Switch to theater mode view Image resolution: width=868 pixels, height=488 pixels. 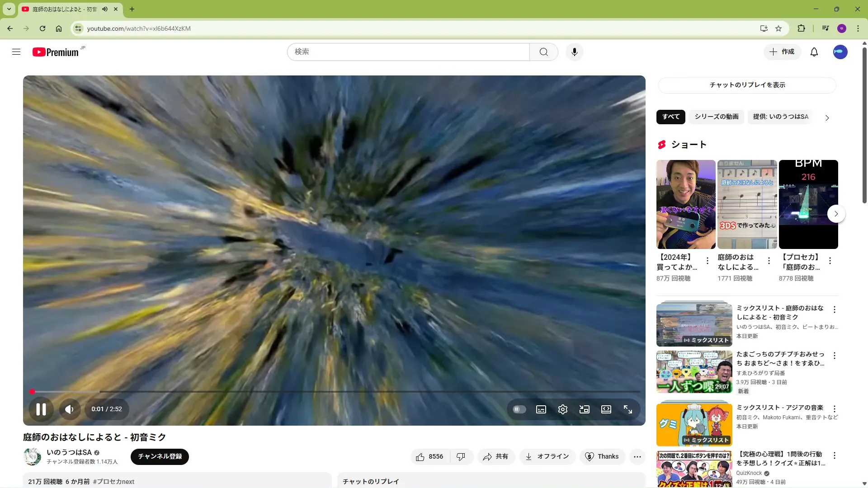(606, 409)
